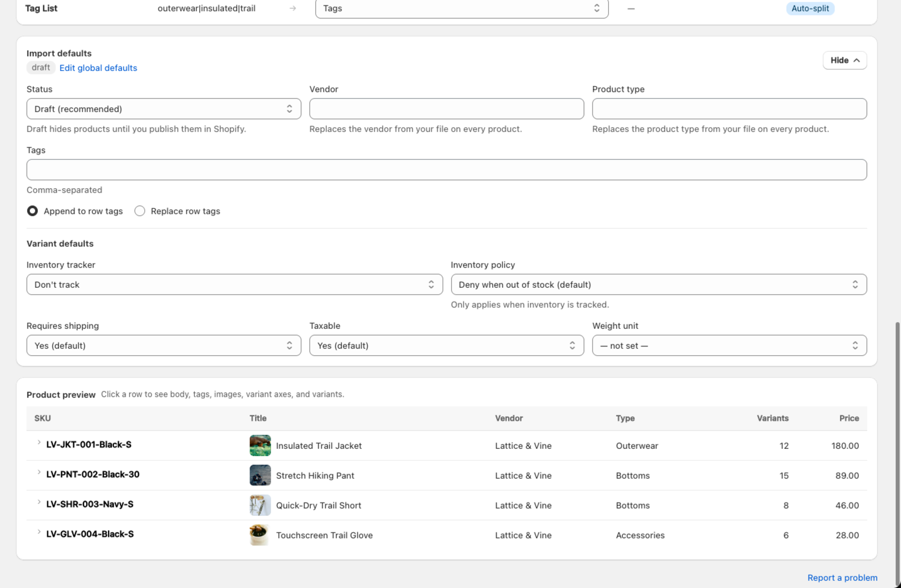
Task: Click the Insulated Trail Jacket title
Action: 319,446
